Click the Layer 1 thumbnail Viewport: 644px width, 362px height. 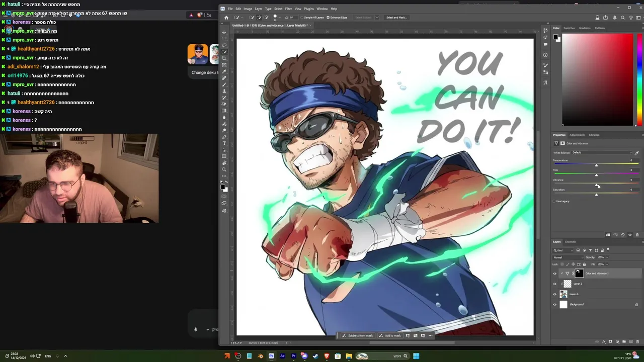(x=563, y=294)
